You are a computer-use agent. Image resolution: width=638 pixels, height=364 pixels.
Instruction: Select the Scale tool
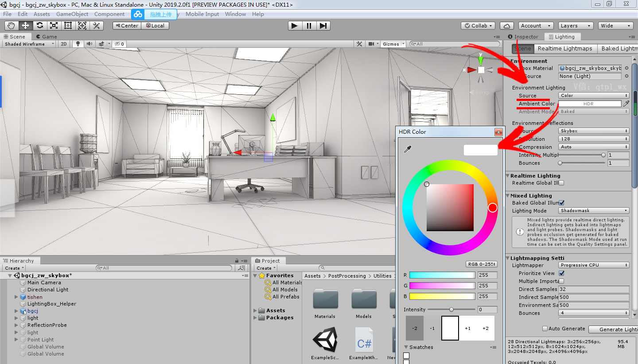pos(54,25)
